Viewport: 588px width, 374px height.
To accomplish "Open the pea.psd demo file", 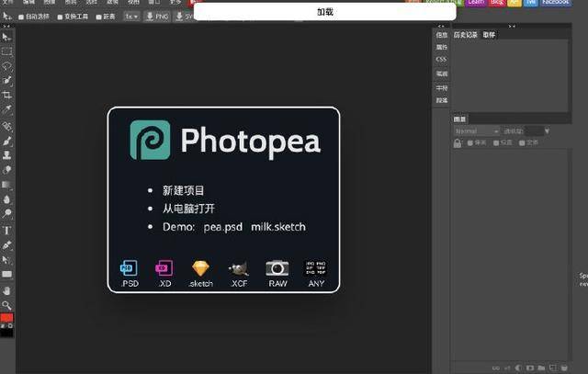I will tap(223, 227).
